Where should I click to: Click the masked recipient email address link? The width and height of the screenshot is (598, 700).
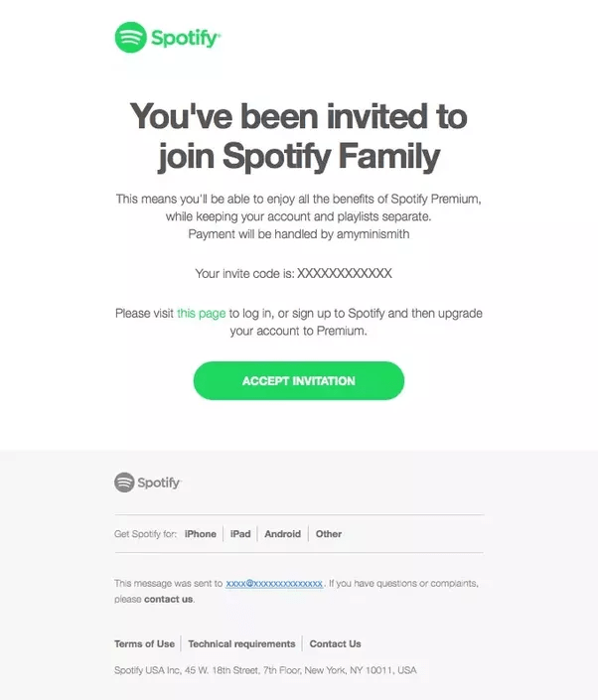pyautogui.click(x=274, y=584)
